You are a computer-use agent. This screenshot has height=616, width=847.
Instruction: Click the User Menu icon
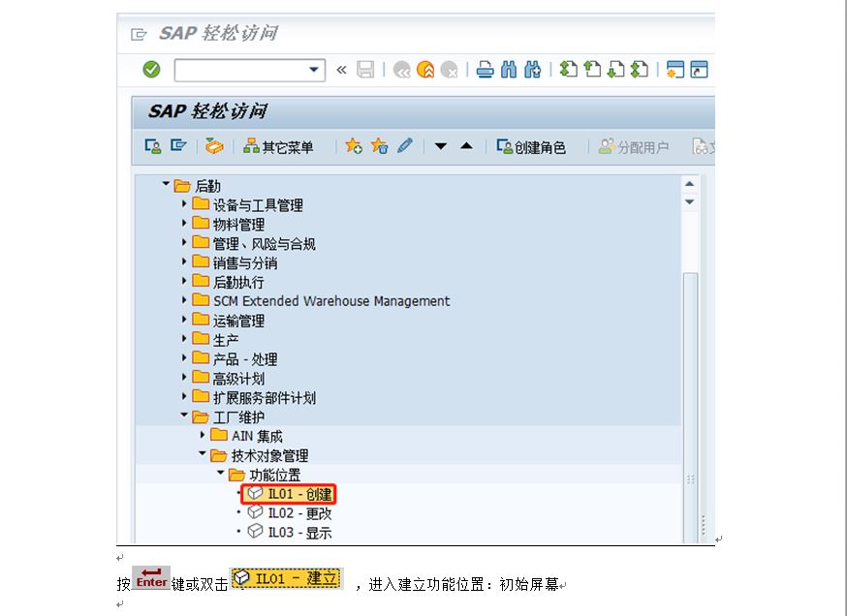click(153, 146)
